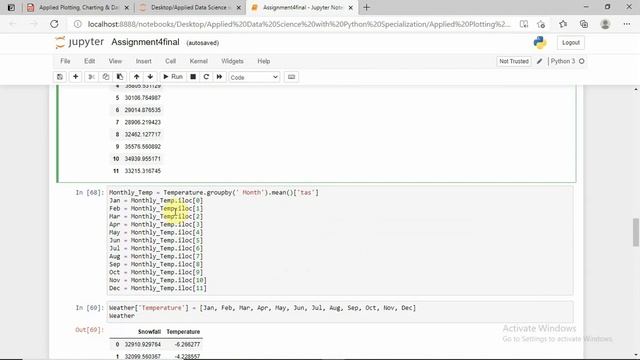Open the cell type Code dropdown
This screenshot has width=640, height=360.
pyautogui.click(x=254, y=77)
